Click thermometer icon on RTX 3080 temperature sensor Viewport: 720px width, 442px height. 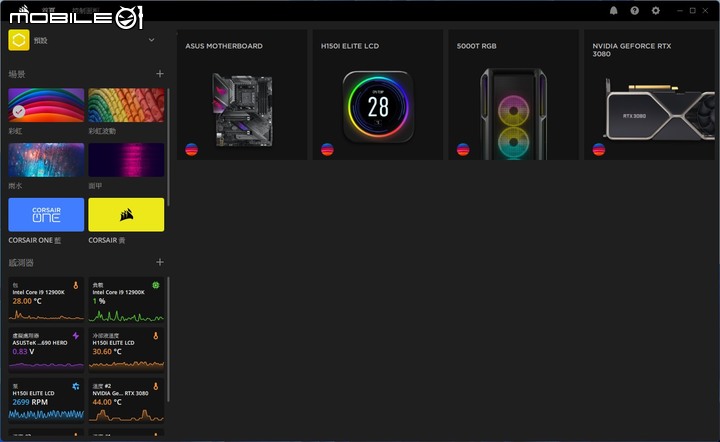(x=156, y=386)
